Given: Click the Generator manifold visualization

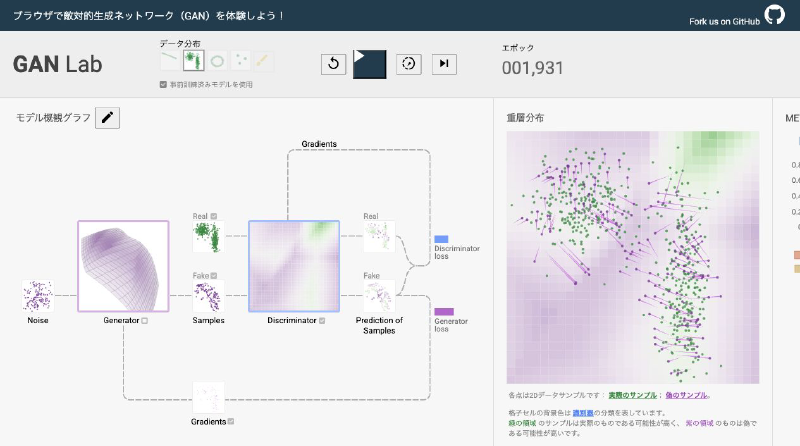Looking at the screenshot, I should tap(123, 266).
